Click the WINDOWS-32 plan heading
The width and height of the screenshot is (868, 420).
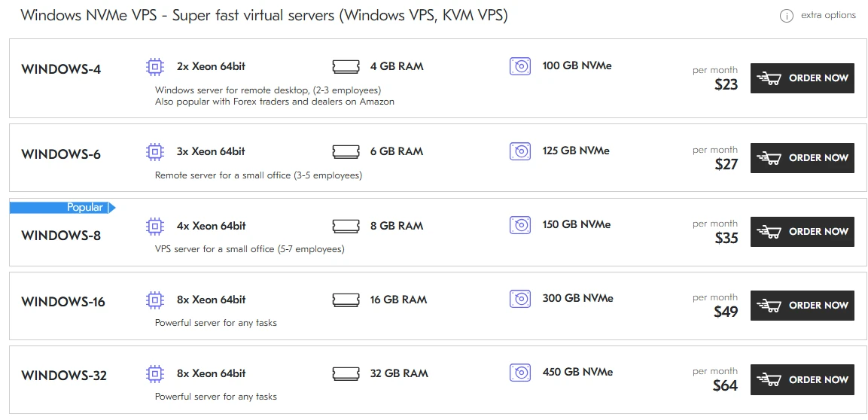64,376
